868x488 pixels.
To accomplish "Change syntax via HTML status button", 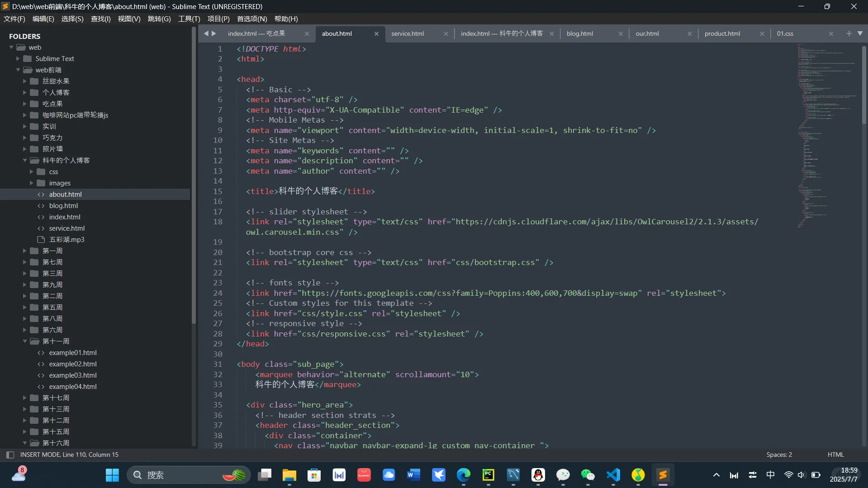I will pos(835,455).
